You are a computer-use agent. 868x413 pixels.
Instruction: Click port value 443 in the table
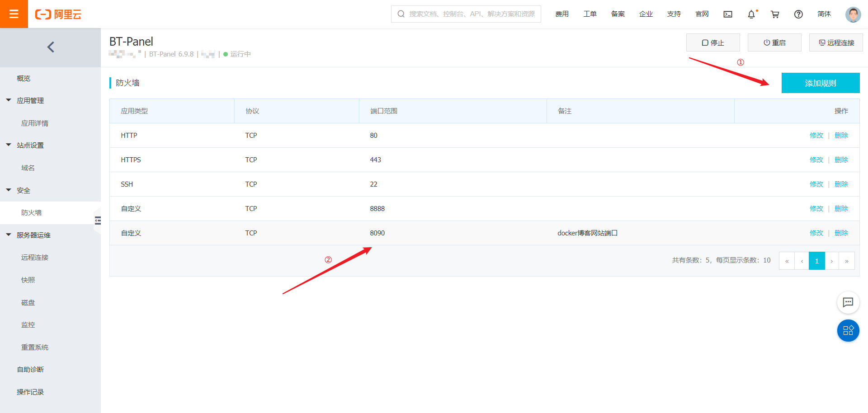(376, 160)
